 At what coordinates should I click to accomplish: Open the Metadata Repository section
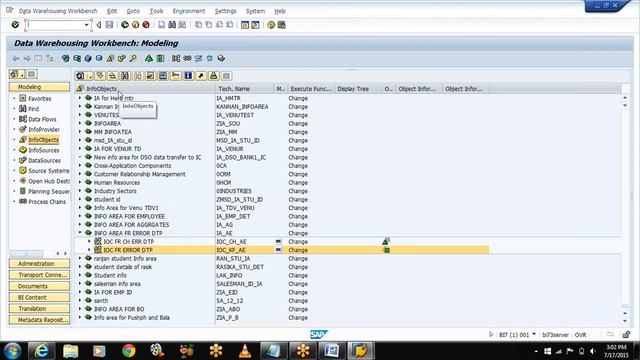click(x=39, y=320)
